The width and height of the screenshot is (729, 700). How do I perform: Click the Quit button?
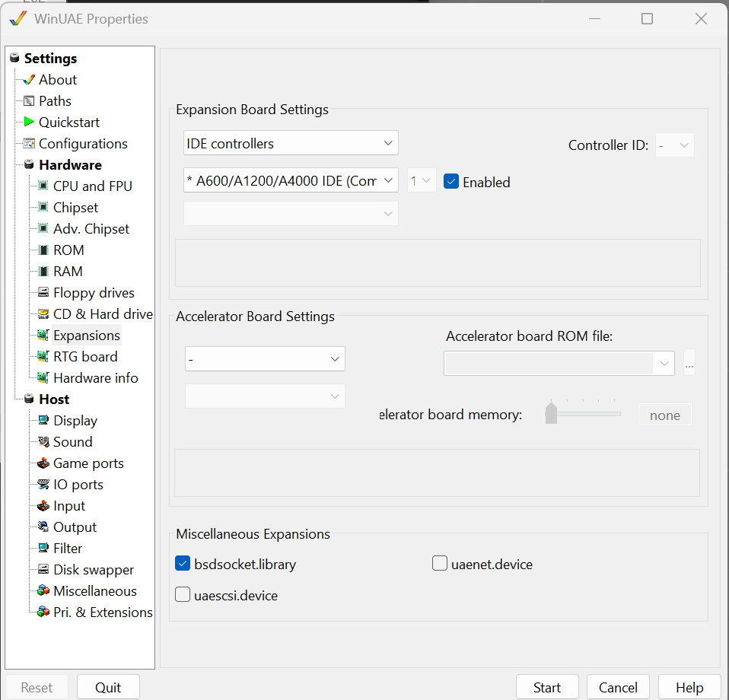pyautogui.click(x=108, y=687)
